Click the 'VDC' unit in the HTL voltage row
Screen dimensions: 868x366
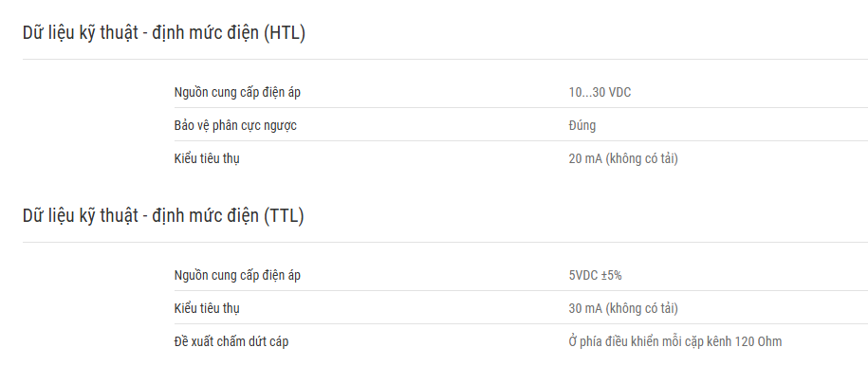click(x=619, y=93)
